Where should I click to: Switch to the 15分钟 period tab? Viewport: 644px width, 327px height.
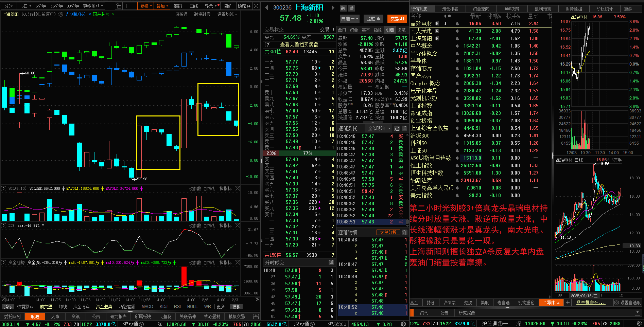tap(57, 6)
